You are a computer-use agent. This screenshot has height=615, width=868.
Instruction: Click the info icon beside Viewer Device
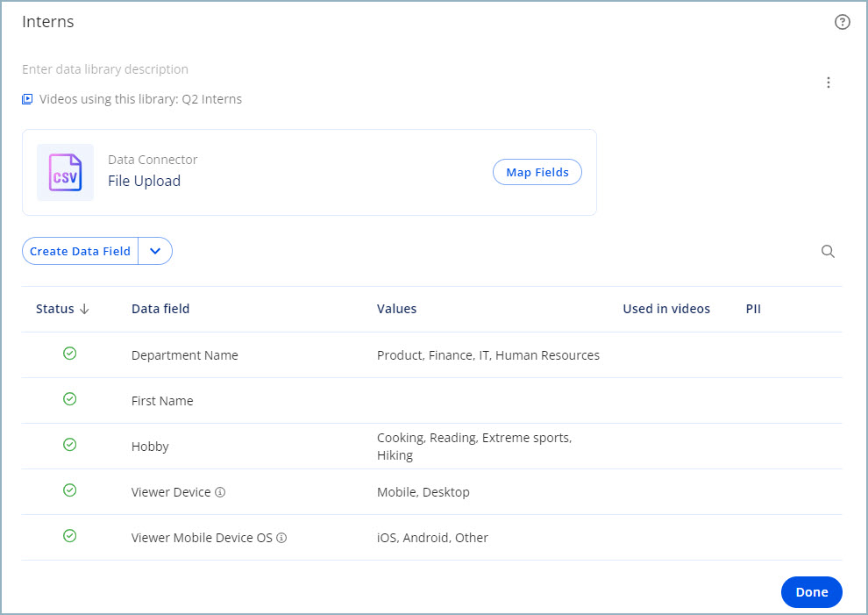220,492
